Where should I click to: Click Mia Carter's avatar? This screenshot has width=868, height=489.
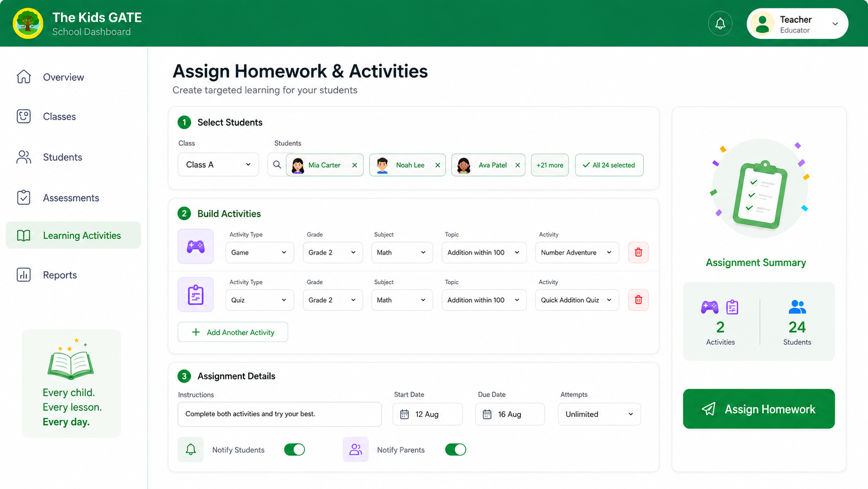pos(298,165)
